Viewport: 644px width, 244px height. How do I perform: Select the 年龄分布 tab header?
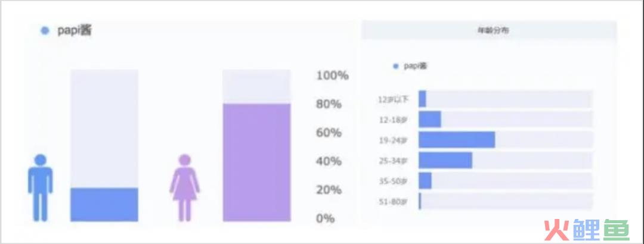point(489,31)
